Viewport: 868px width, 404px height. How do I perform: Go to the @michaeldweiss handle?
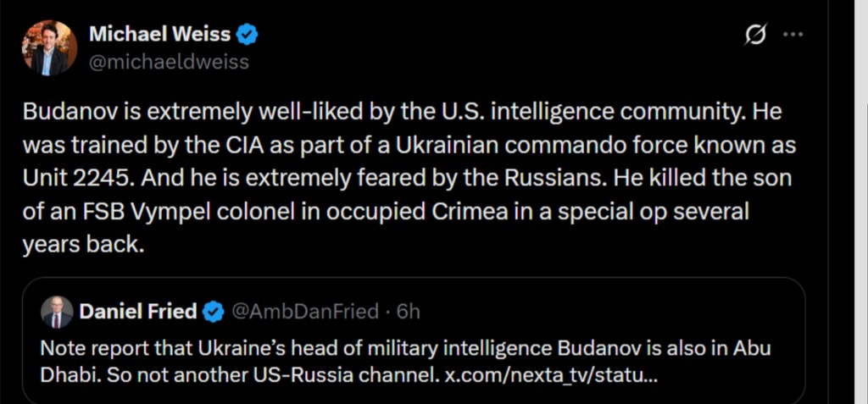(169, 62)
